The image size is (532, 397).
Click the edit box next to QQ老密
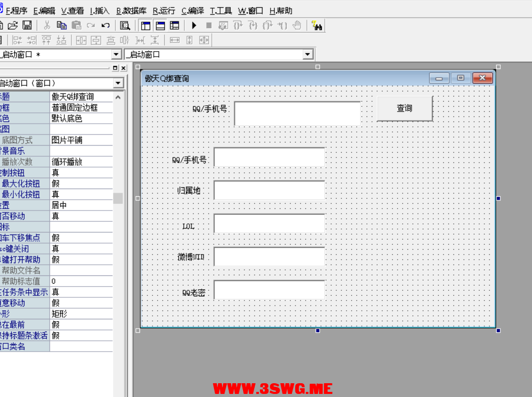(x=270, y=290)
